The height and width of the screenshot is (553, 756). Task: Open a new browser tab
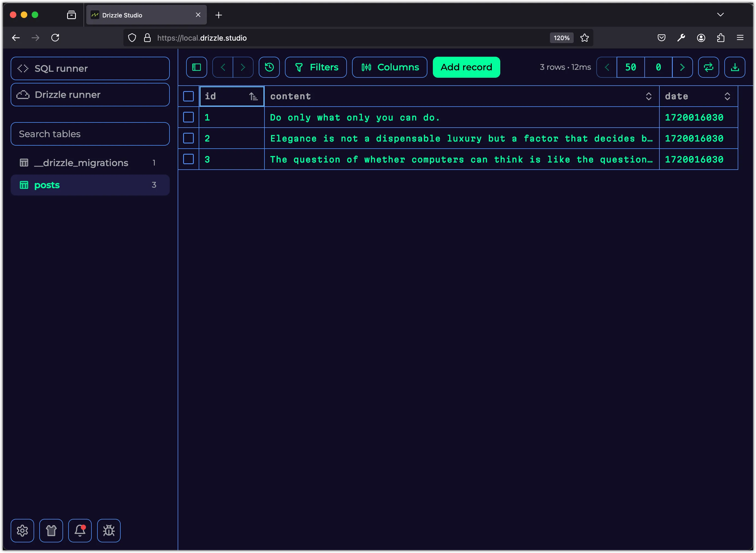click(x=219, y=15)
